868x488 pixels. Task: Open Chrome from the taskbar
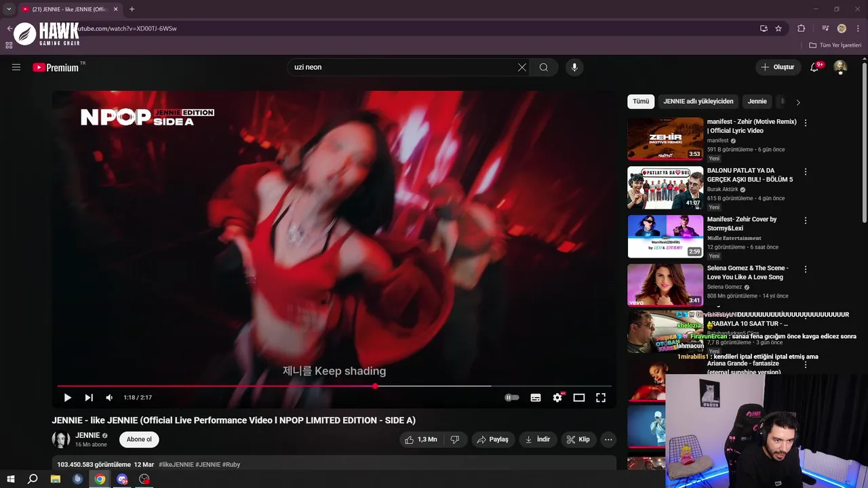(100, 479)
